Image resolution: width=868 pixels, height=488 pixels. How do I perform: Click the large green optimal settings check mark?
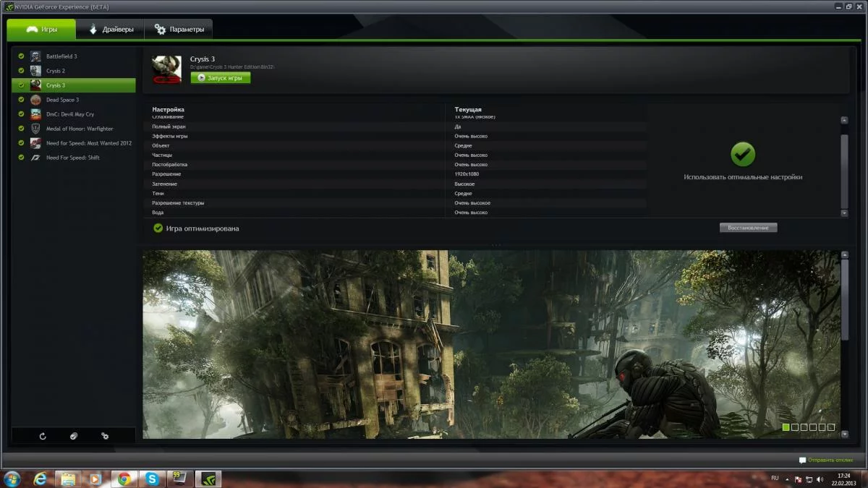point(743,154)
